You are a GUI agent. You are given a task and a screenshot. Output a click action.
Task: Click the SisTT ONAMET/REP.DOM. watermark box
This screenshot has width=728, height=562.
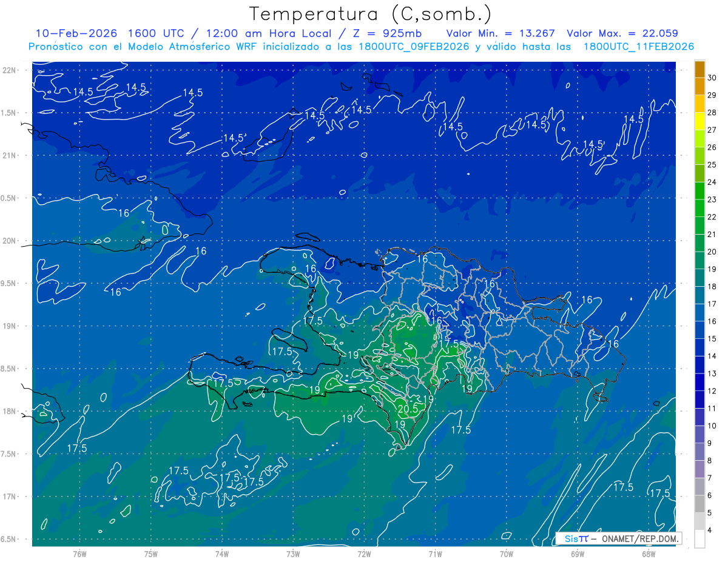[x=618, y=538]
